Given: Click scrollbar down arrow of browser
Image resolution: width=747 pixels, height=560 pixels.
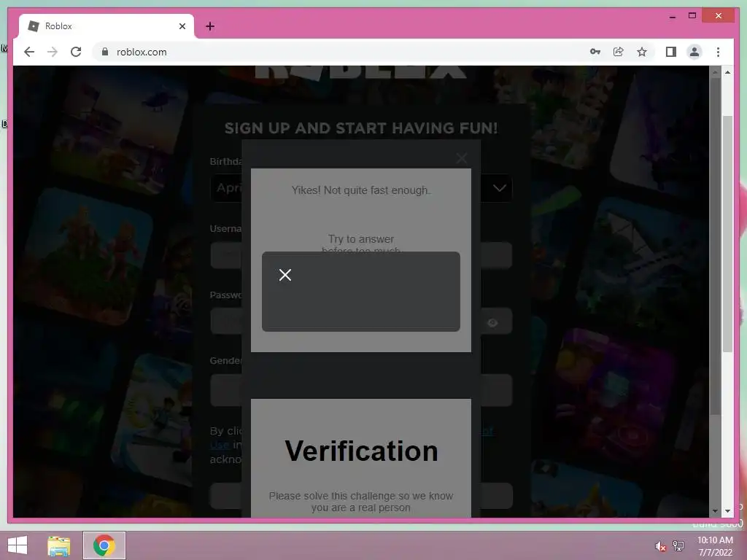Looking at the screenshot, I should click(x=727, y=511).
